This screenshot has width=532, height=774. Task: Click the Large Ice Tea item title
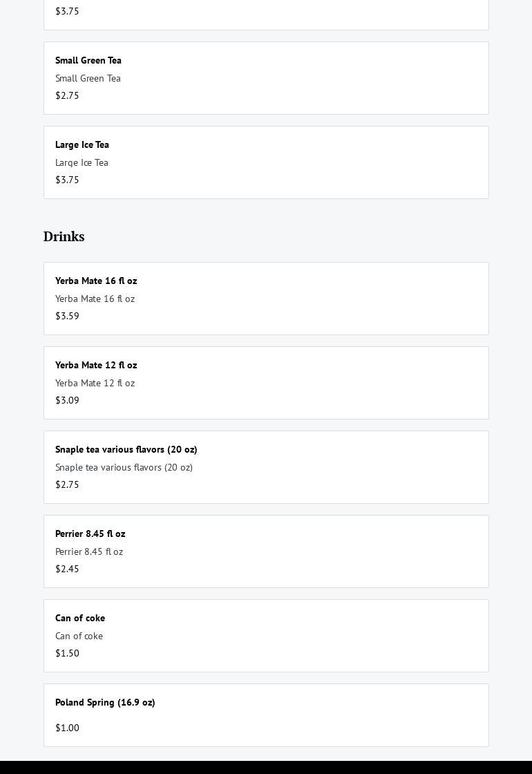[82, 144]
